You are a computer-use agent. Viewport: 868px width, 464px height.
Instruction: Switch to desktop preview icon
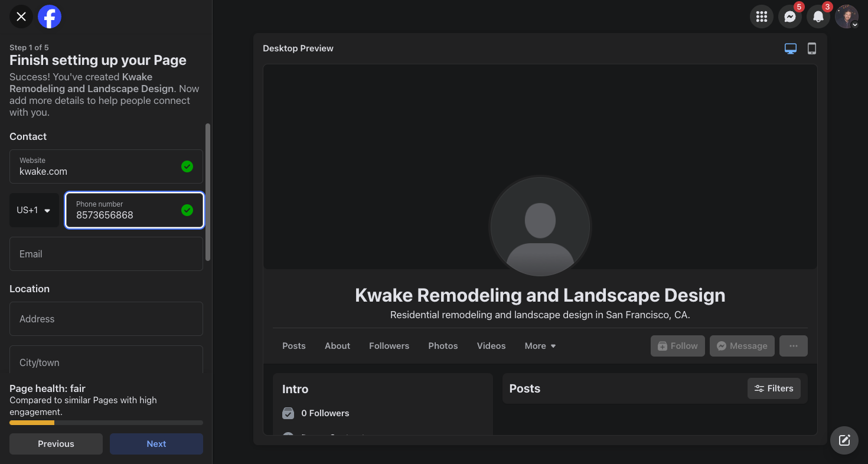click(x=791, y=48)
